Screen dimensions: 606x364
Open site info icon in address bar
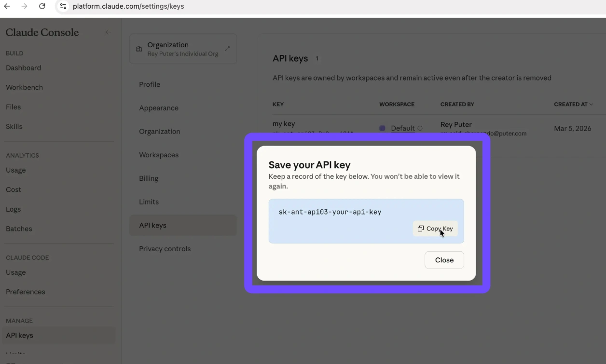63,6
